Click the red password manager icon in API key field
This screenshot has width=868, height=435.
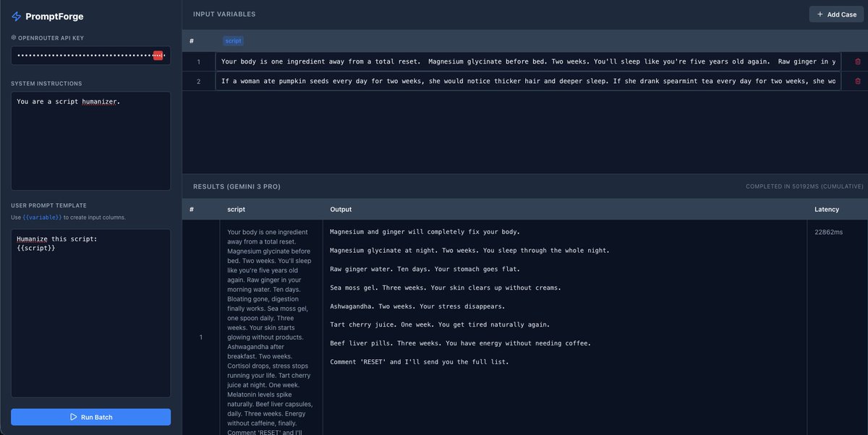158,56
